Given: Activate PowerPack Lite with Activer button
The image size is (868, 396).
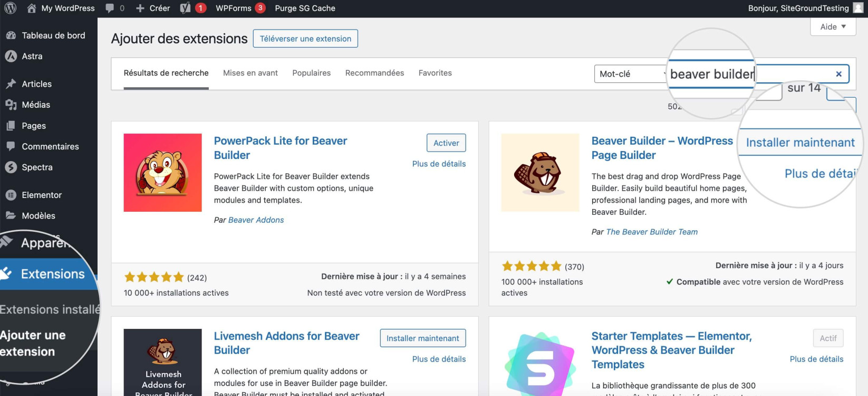Looking at the screenshot, I should point(446,143).
